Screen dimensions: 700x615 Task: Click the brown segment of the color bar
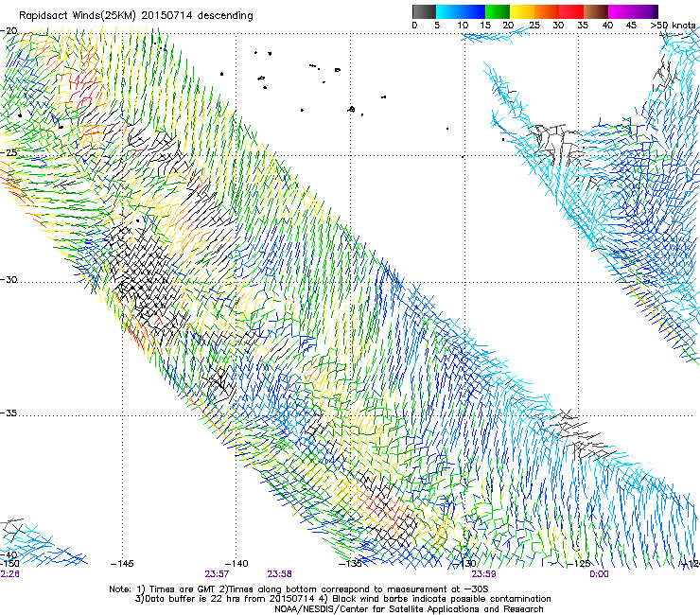click(597, 11)
